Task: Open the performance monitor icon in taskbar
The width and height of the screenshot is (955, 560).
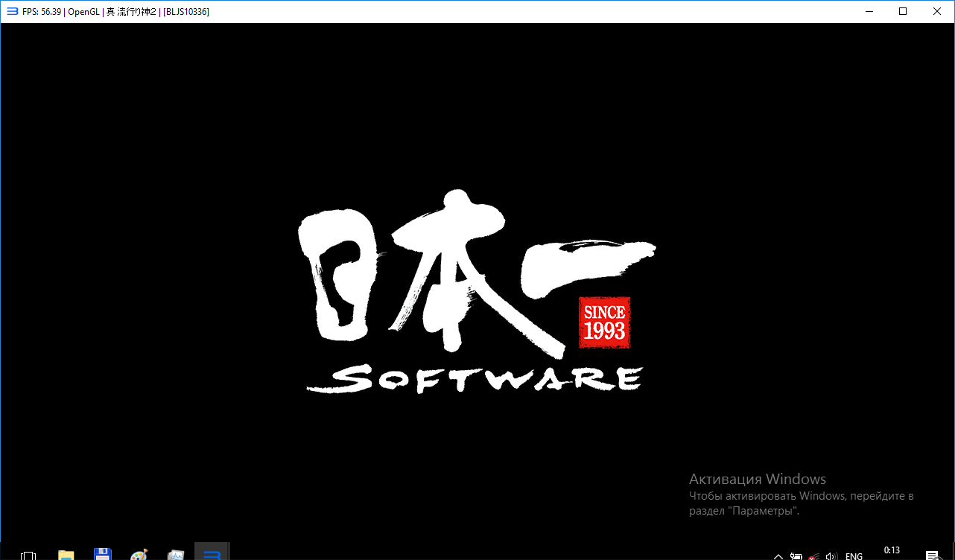Action: coord(176,555)
